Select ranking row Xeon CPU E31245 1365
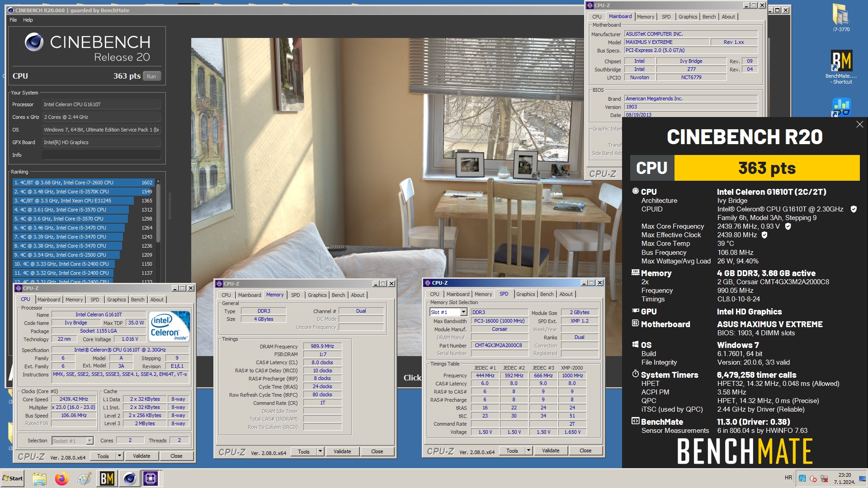The width and height of the screenshot is (868, 488). click(83, 201)
